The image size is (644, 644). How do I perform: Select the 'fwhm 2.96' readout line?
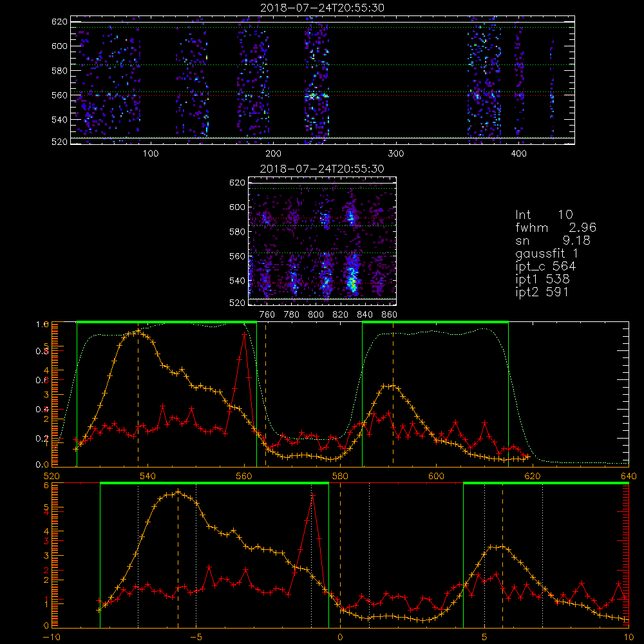pyautogui.click(x=556, y=227)
